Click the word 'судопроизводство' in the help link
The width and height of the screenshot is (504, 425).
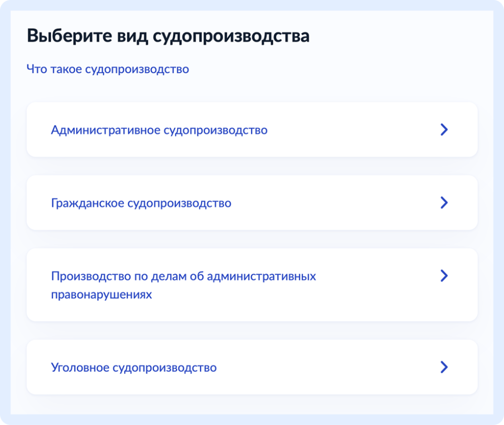coord(137,69)
